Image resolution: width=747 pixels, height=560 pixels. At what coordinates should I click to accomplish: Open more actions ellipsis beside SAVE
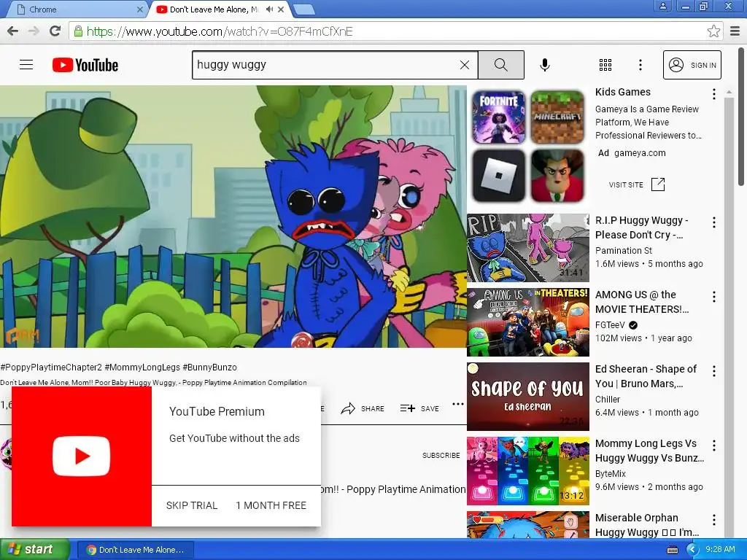click(458, 404)
